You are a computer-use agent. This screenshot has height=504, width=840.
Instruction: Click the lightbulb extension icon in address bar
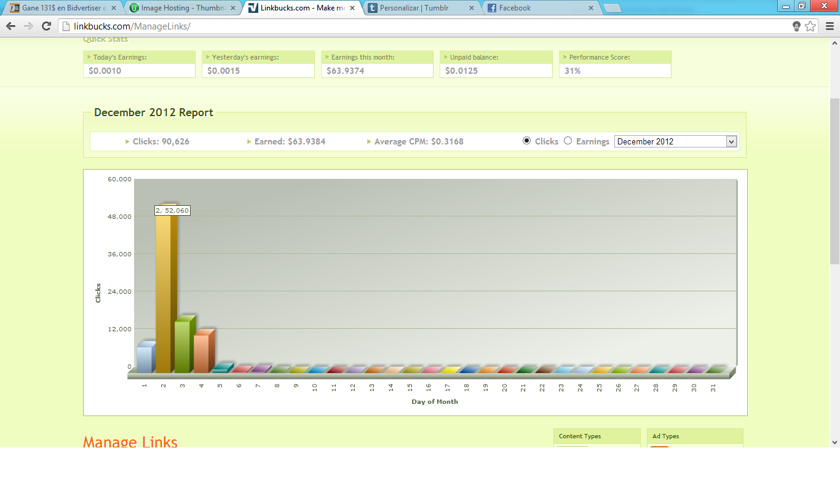tap(796, 26)
